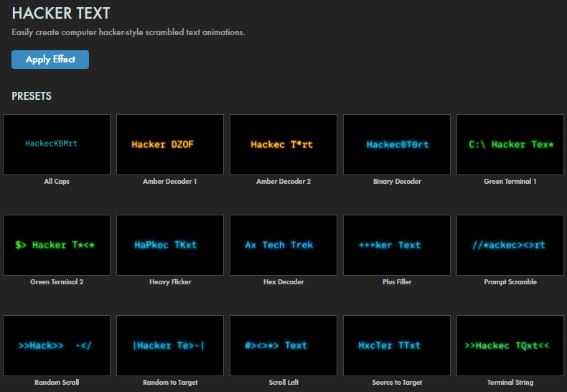The width and height of the screenshot is (567, 392).
Task: Open the Green Terminal 1 preset thumbnail
Action: coord(510,144)
